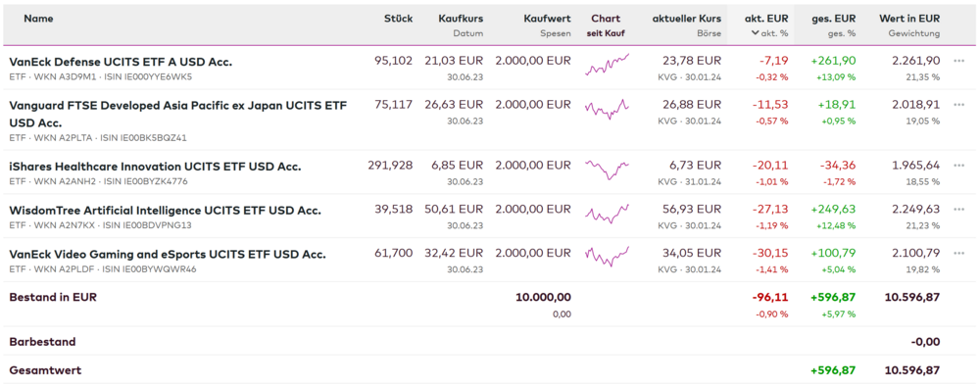Click value 2.261,90 in Wert column
This screenshot has height=387, width=980.
915,62
